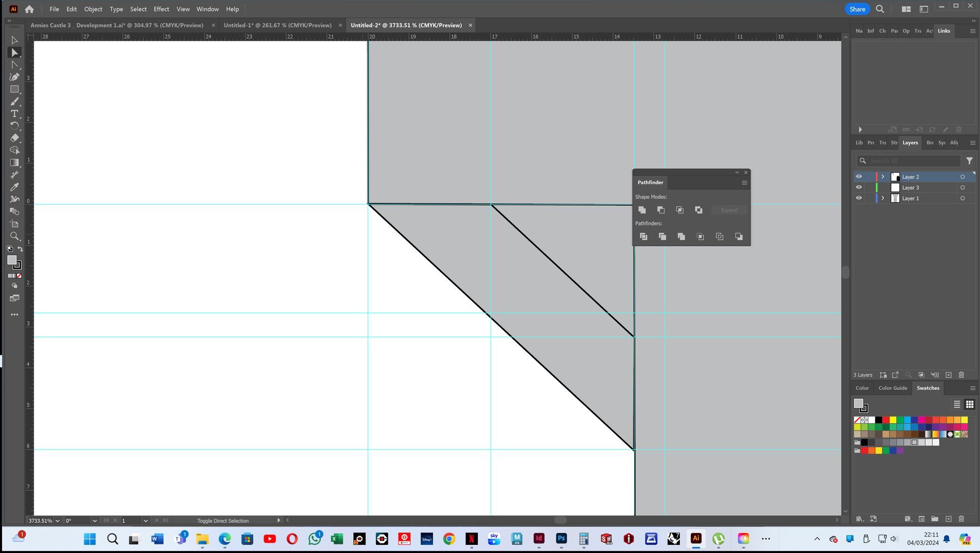Open the Effect menu
Image resolution: width=980 pixels, height=553 pixels.
coord(161,9)
